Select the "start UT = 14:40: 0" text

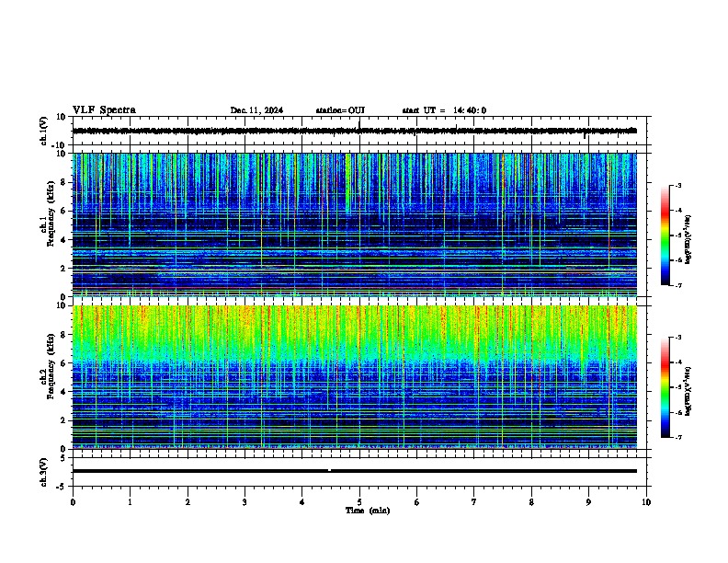tap(444, 110)
